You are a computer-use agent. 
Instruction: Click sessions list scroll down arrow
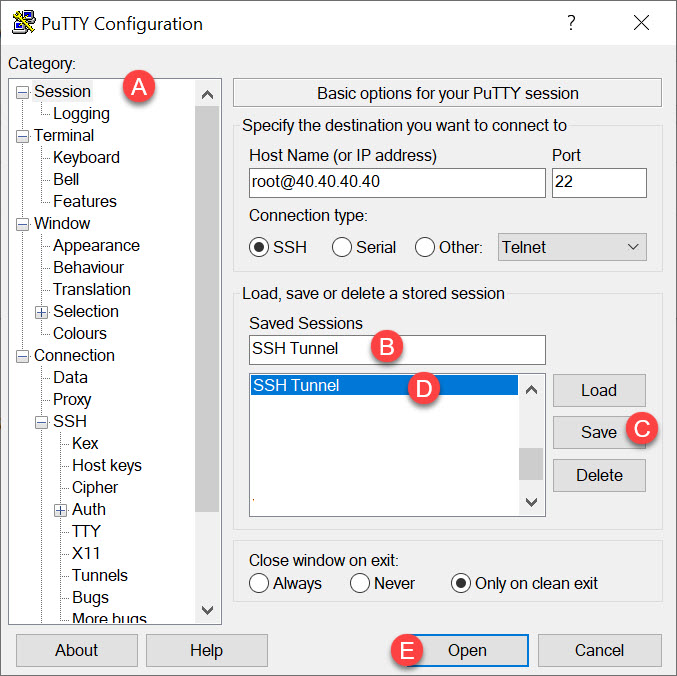coord(531,502)
